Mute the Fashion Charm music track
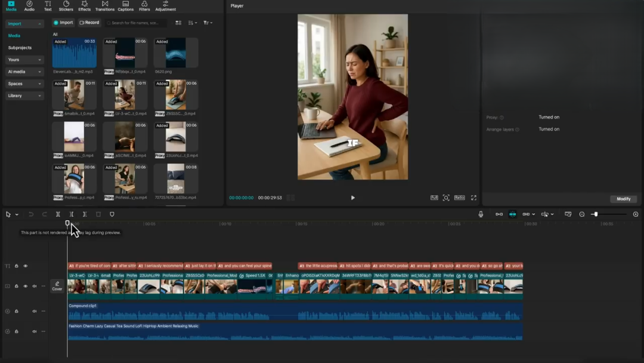The width and height of the screenshot is (644, 363). [35, 331]
